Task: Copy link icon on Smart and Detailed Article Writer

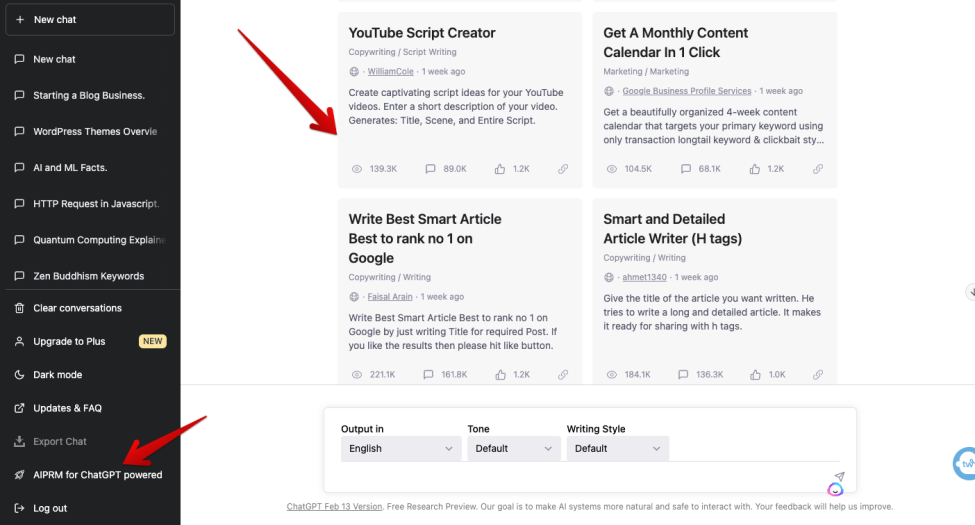Action: (818, 375)
